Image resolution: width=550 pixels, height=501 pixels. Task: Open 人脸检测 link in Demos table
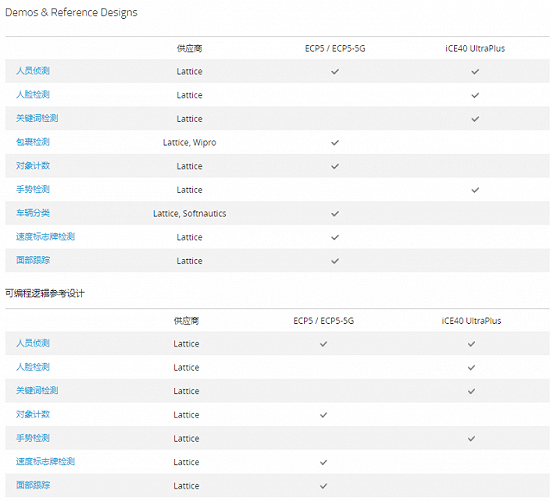pos(33,95)
